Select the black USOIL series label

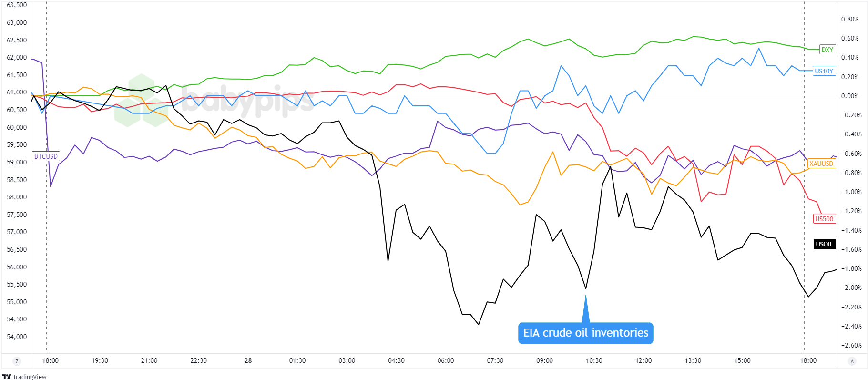pos(824,244)
